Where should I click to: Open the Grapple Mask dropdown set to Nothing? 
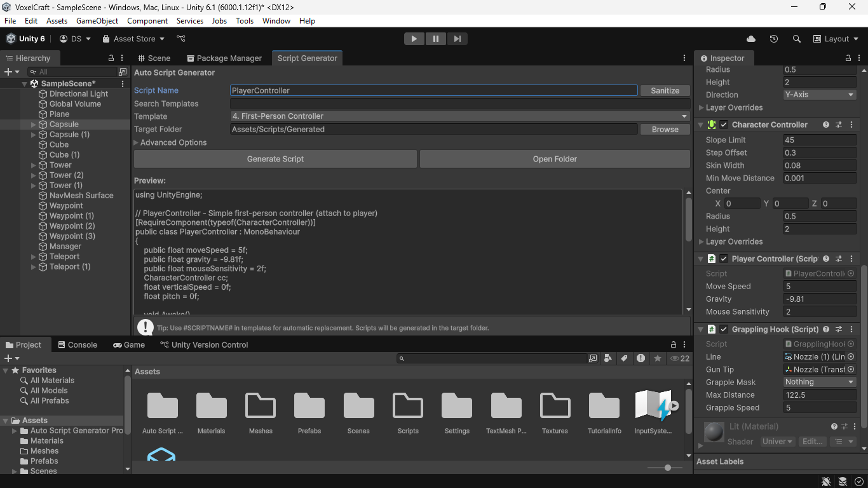coord(819,382)
